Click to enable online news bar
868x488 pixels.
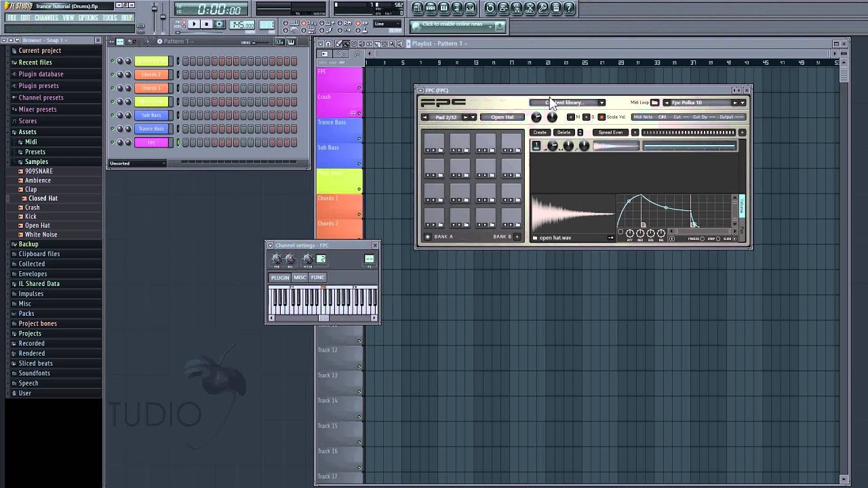(x=458, y=25)
